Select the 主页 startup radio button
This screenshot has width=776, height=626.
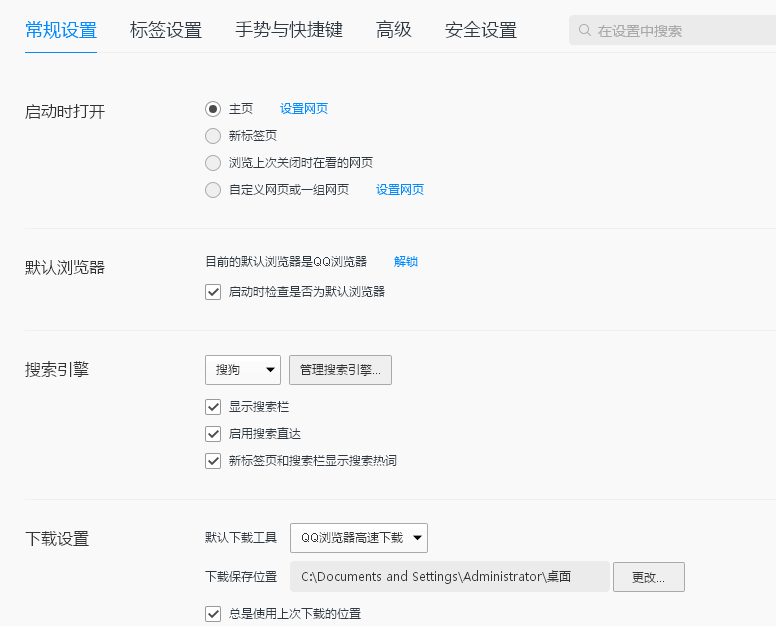tap(213, 109)
